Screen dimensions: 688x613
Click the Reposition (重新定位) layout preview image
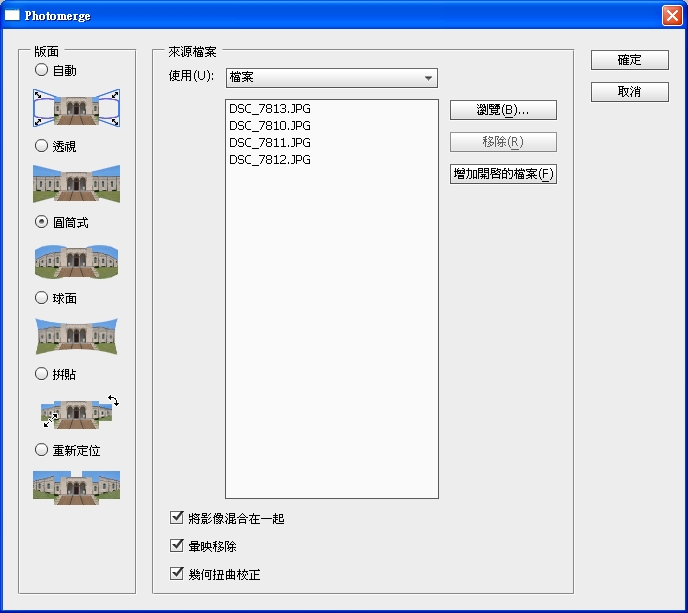[76, 488]
